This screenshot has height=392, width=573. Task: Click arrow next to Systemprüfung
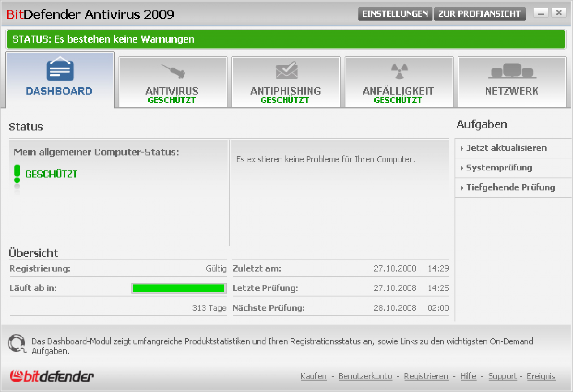tap(462, 168)
